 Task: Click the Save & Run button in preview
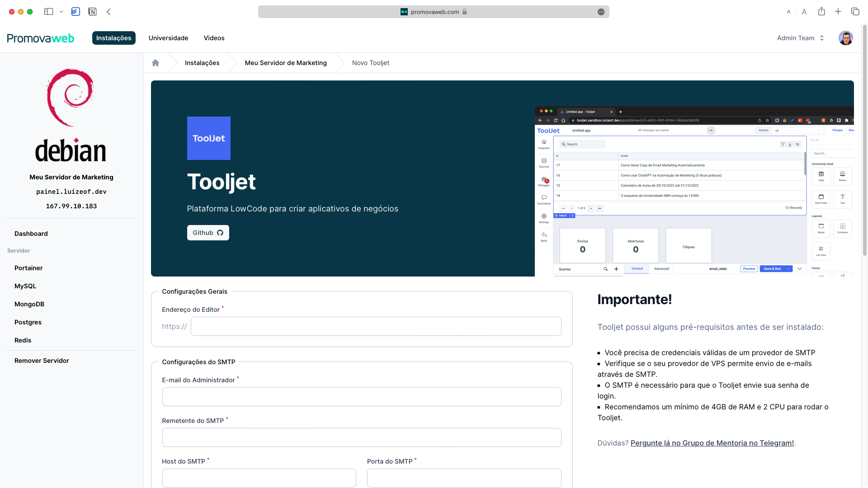click(x=776, y=269)
